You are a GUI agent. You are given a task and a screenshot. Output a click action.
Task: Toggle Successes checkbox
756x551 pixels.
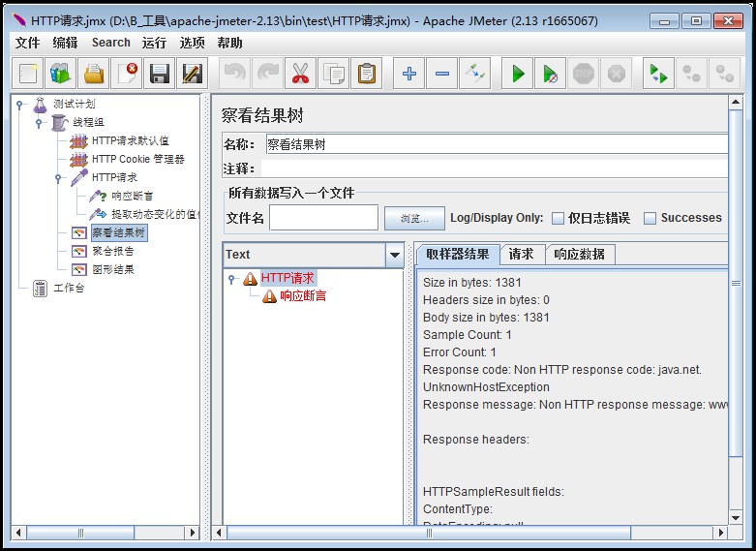point(650,218)
